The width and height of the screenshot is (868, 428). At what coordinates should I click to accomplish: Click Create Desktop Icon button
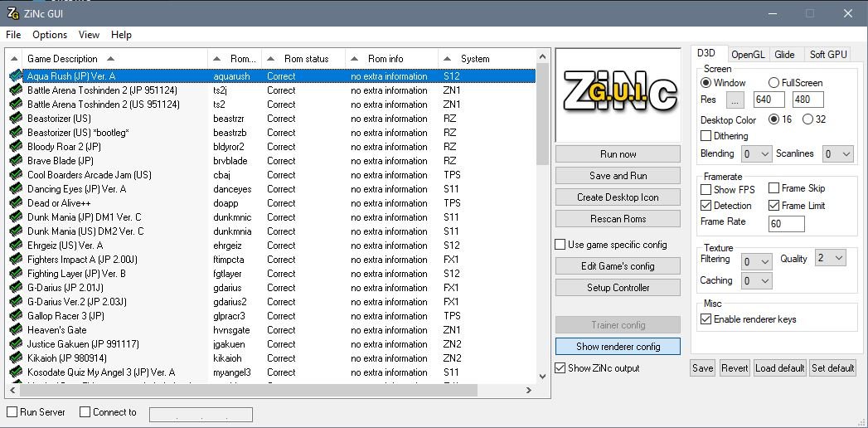(x=618, y=197)
